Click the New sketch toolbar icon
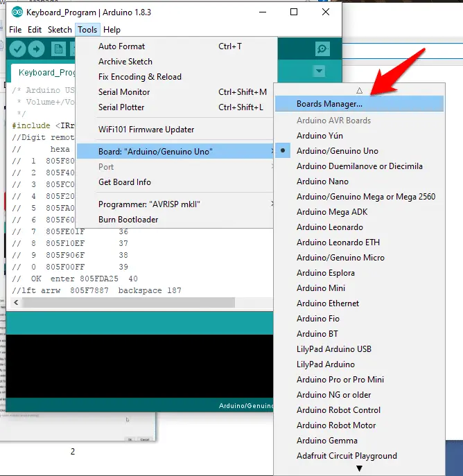463x476 pixels. pos(58,49)
